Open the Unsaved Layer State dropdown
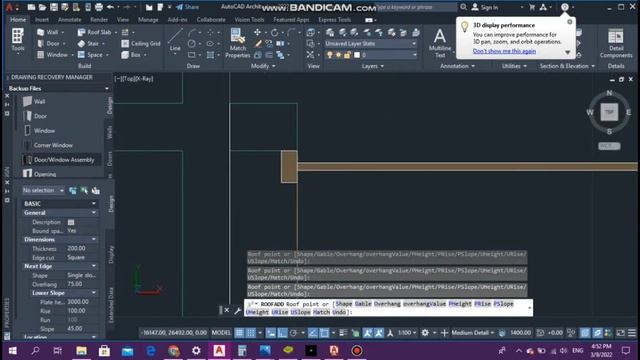 (x=371, y=43)
